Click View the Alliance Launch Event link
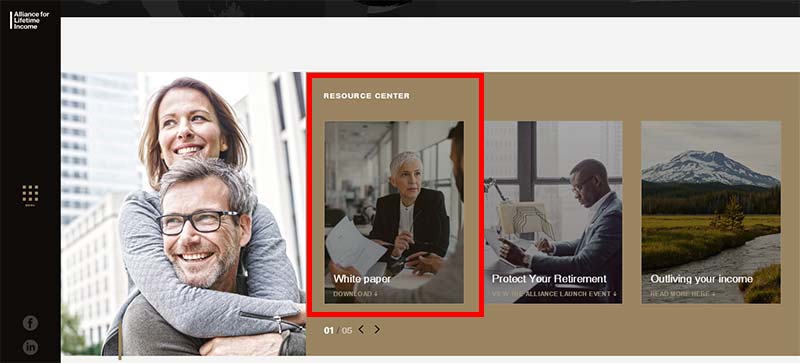Screen dimensions: 800x363 click(x=554, y=294)
